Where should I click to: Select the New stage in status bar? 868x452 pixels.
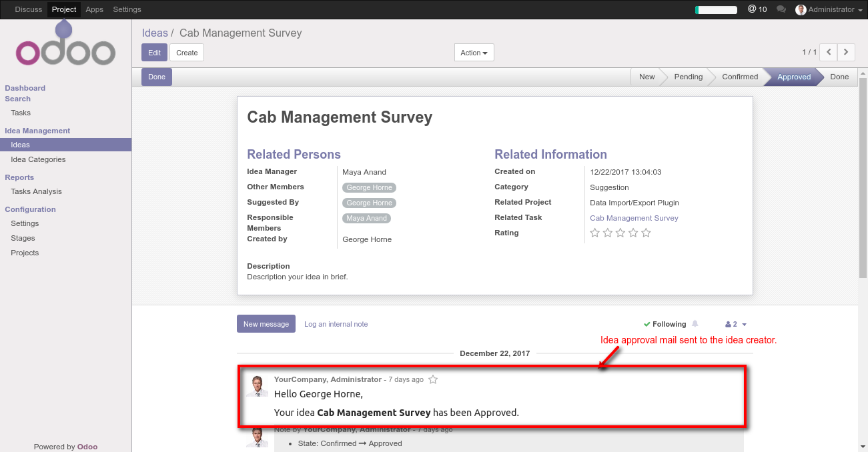646,77
